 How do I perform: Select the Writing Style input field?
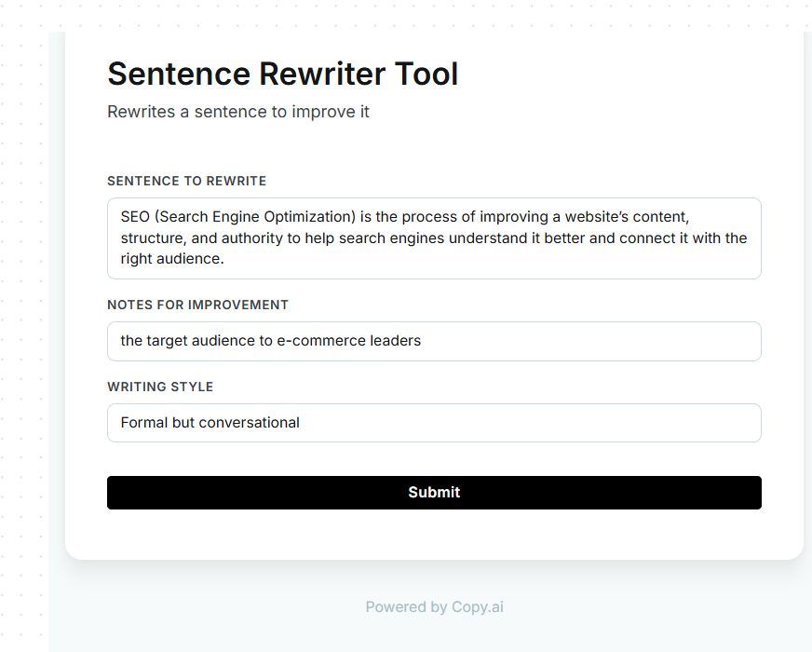coord(434,423)
